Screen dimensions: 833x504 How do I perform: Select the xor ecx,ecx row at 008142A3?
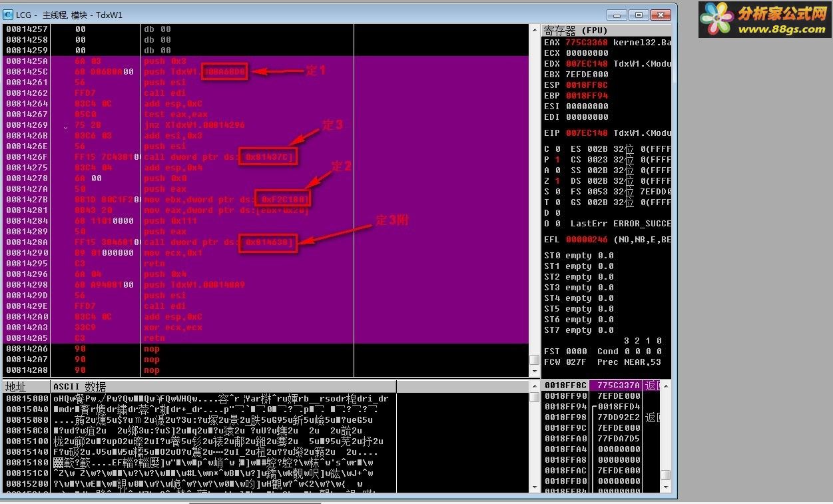pyautogui.click(x=266, y=328)
